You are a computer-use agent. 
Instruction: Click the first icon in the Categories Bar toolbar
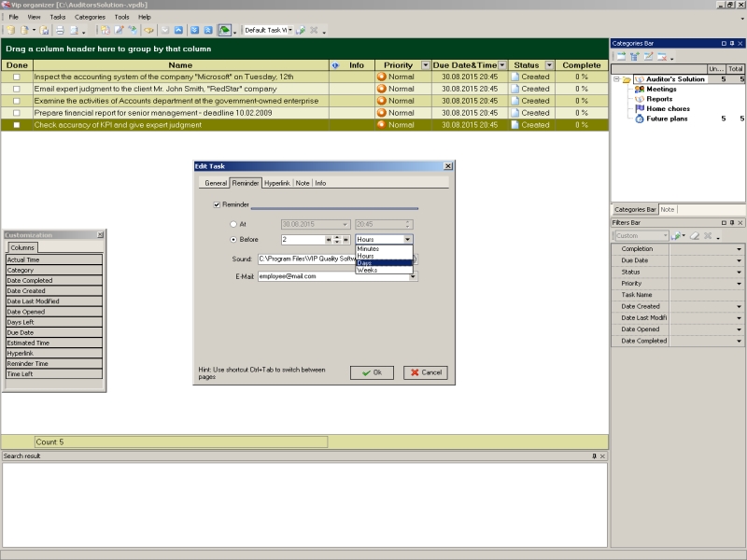[620, 57]
